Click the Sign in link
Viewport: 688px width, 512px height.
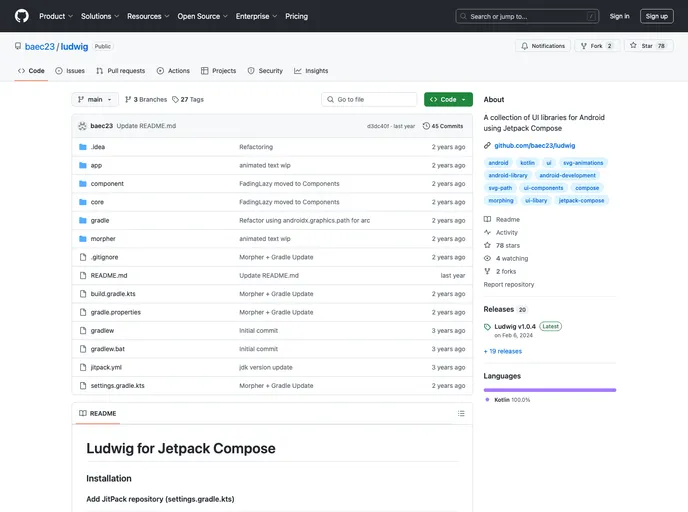(x=619, y=16)
